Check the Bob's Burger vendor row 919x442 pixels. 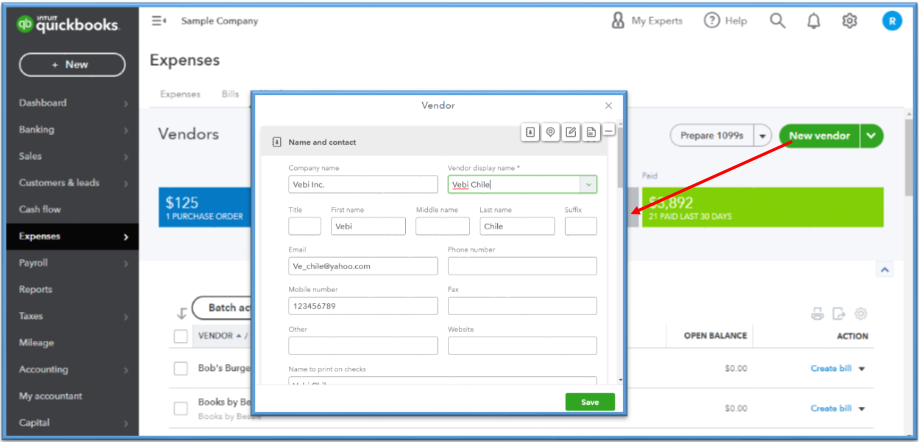tap(181, 368)
